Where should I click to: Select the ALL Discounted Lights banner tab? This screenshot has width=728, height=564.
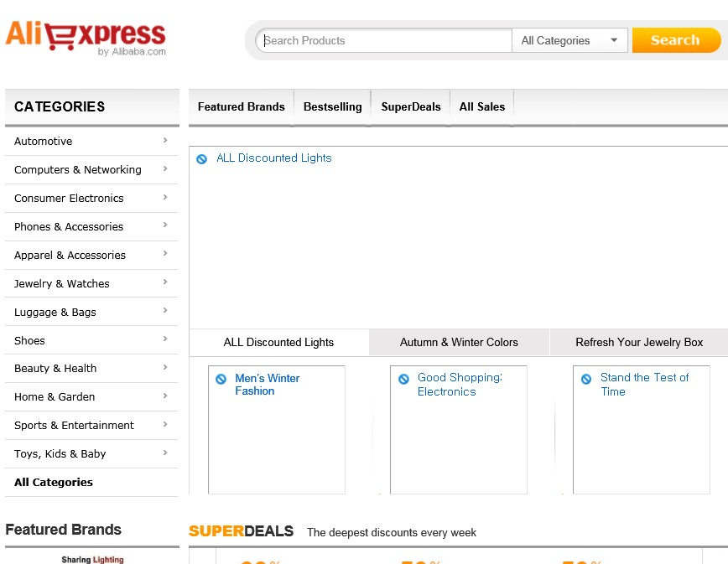pyautogui.click(x=278, y=342)
